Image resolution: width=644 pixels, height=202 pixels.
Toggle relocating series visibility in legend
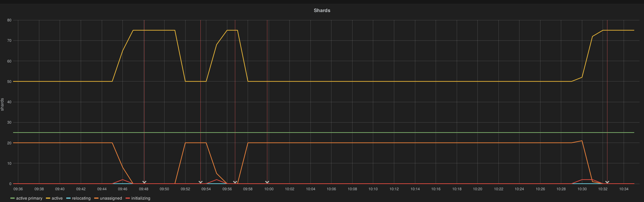click(81, 198)
